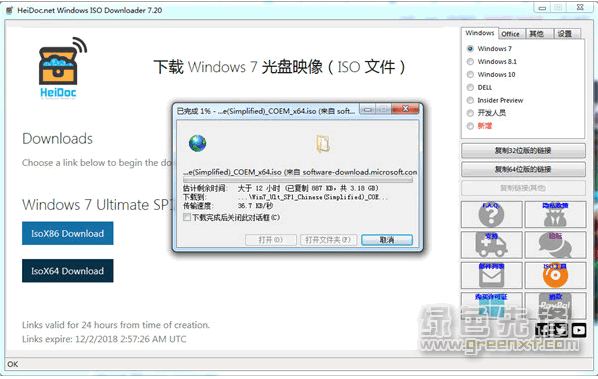Click the 'Windows 7 Ultimate SP1' heading
Viewport: 598px width, 379px height.
coord(98,205)
